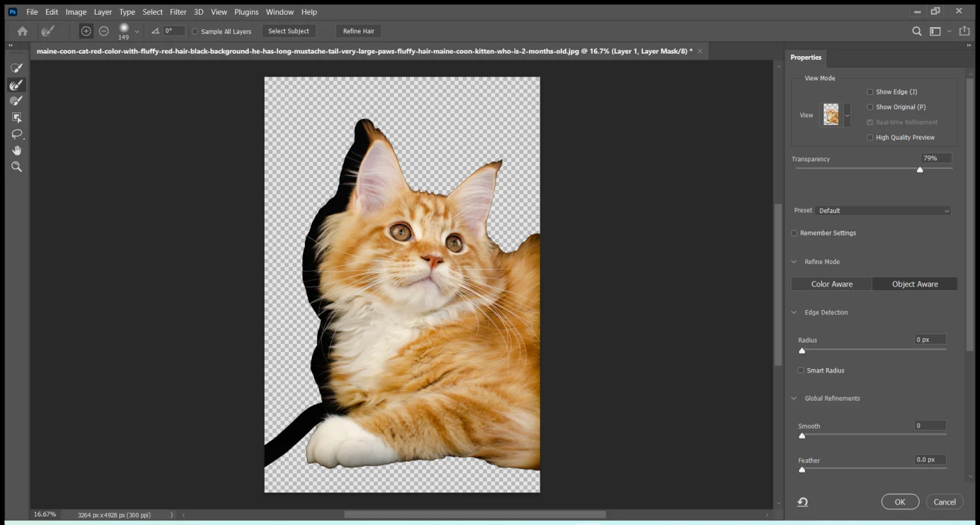
Task: Collapse the Edge Detection section
Action: (x=794, y=313)
